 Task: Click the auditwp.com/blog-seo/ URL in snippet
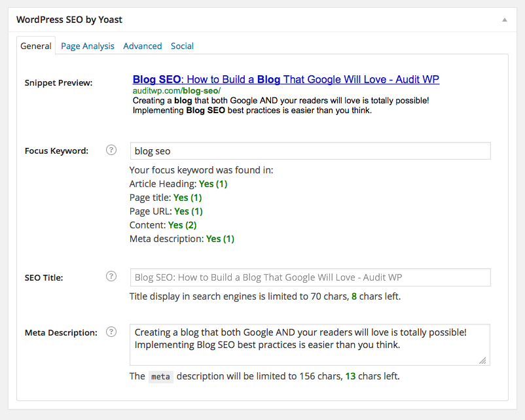point(177,91)
